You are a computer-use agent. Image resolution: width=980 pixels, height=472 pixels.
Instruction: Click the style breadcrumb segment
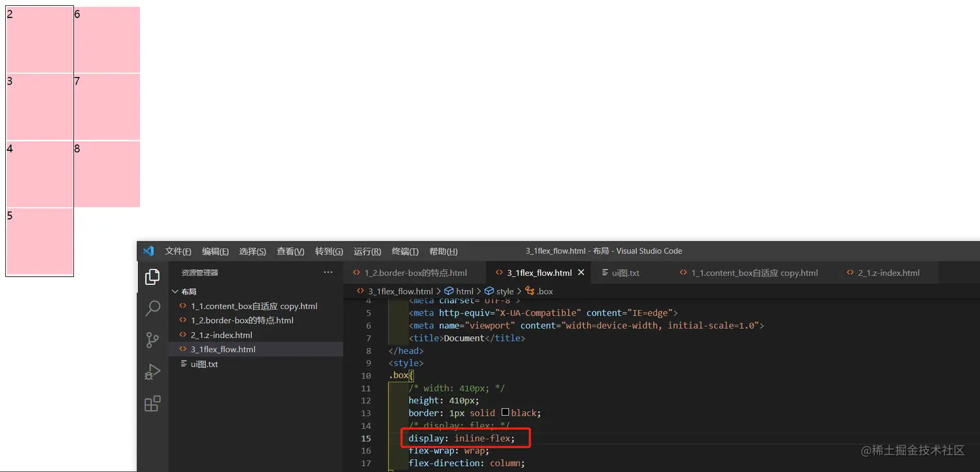[x=499, y=291]
